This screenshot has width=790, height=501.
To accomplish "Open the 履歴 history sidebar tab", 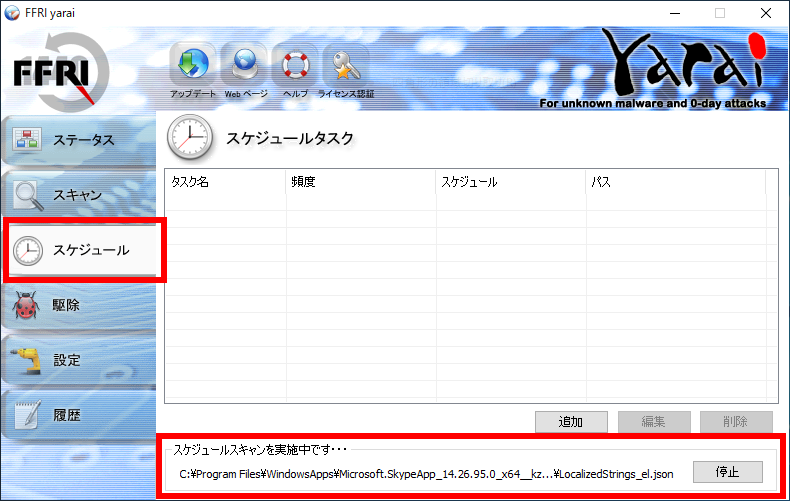I will pyautogui.click(x=79, y=415).
